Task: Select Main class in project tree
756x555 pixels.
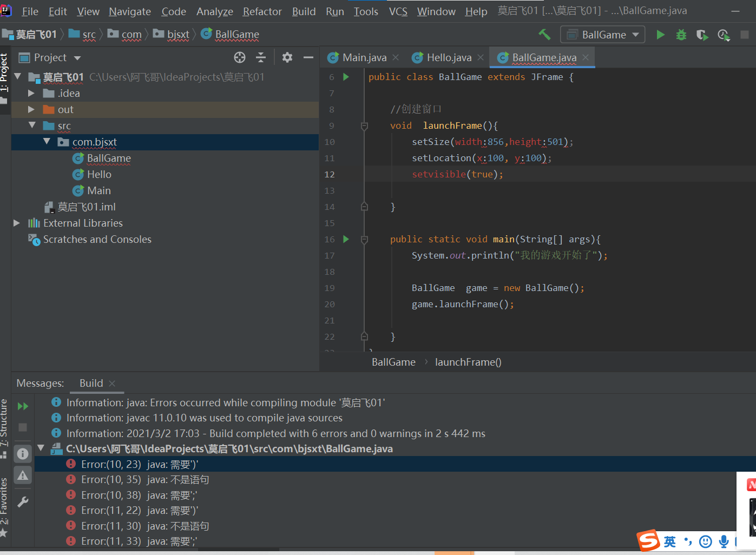Action: (98, 190)
